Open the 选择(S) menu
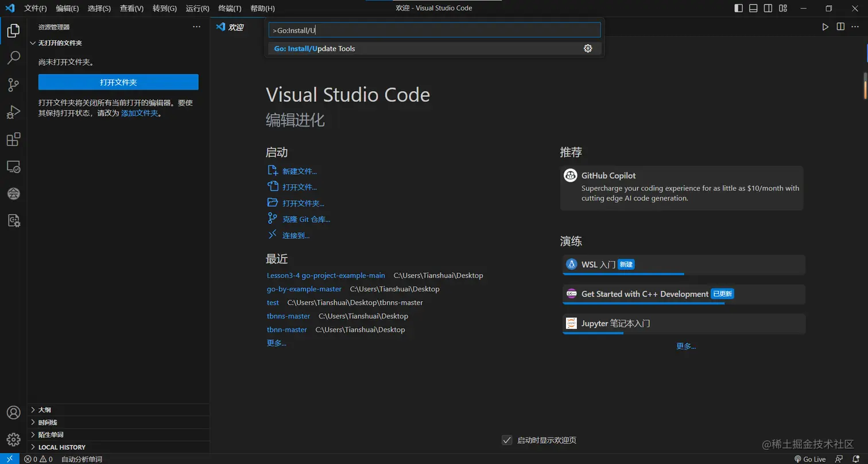The width and height of the screenshot is (868, 464). pos(99,9)
